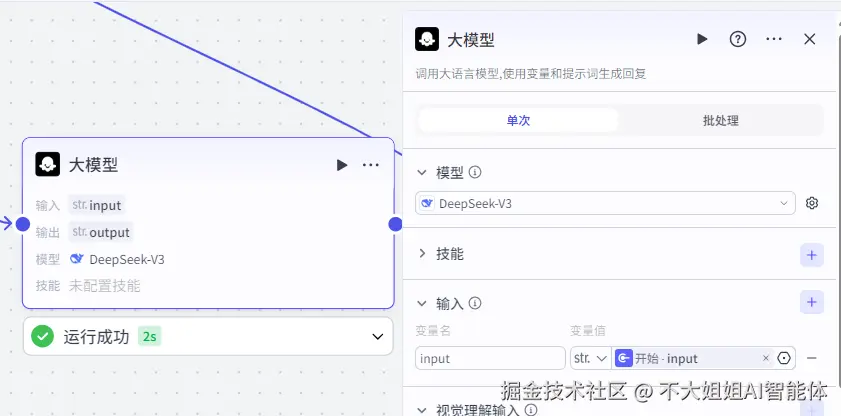Add a skill with the 技能 plus button
Screen dimensions: 841x416
(812, 255)
